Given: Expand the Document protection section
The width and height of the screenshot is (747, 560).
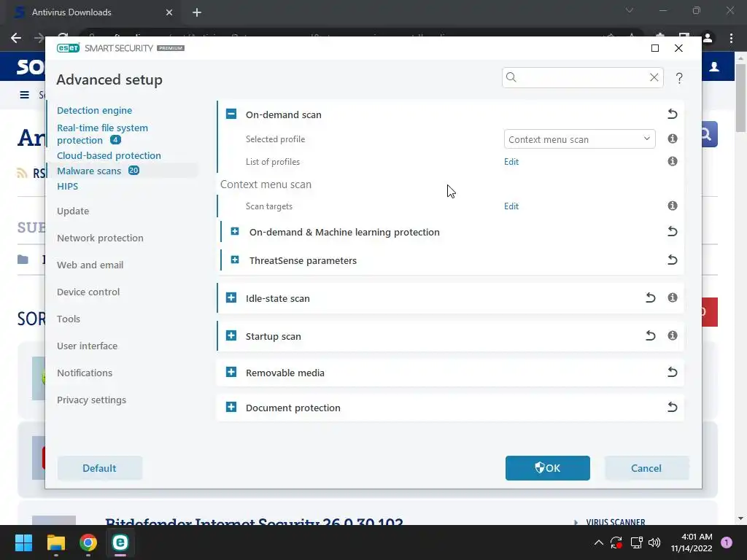Looking at the screenshot, I should click(x=231, y=407).
